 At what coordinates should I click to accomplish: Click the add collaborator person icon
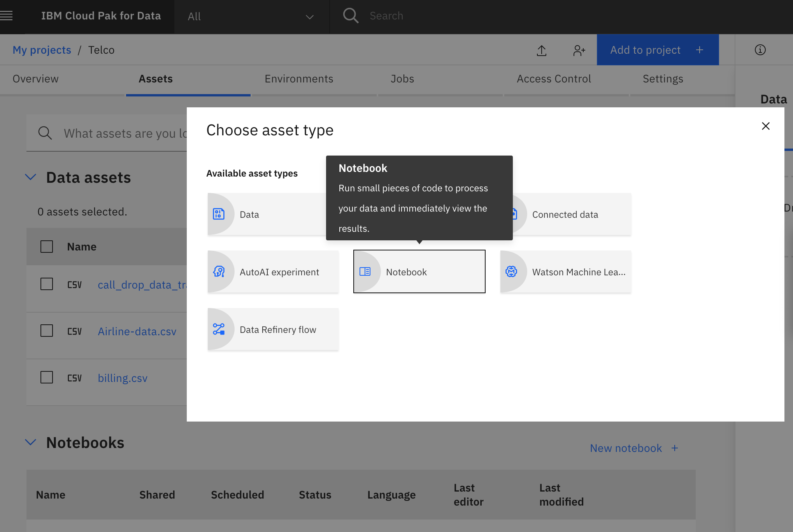point(579,50)
